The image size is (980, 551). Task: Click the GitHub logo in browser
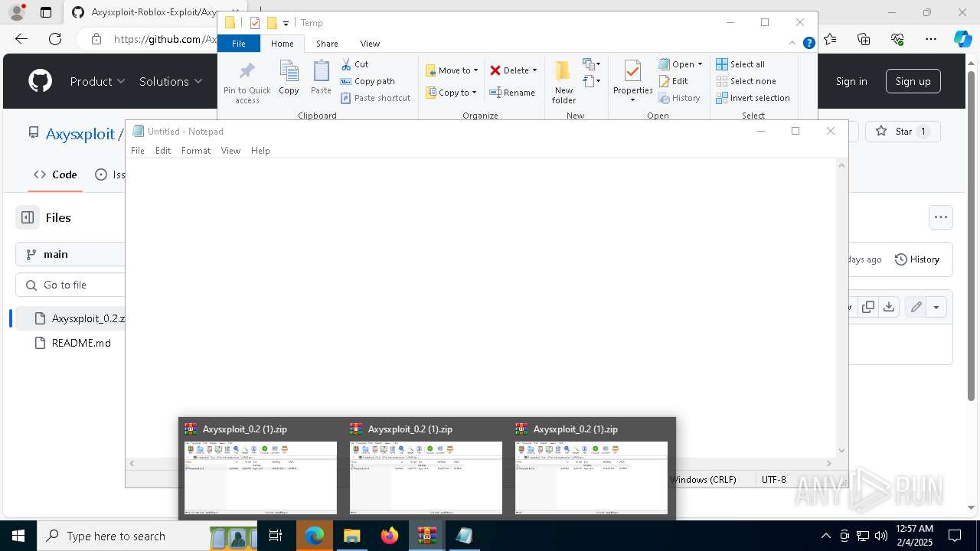40,81
